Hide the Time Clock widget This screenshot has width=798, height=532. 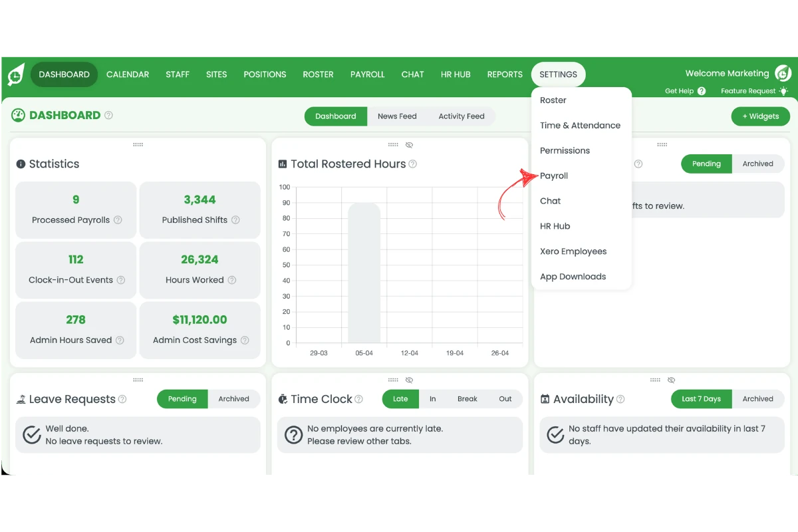coord(410,380)
